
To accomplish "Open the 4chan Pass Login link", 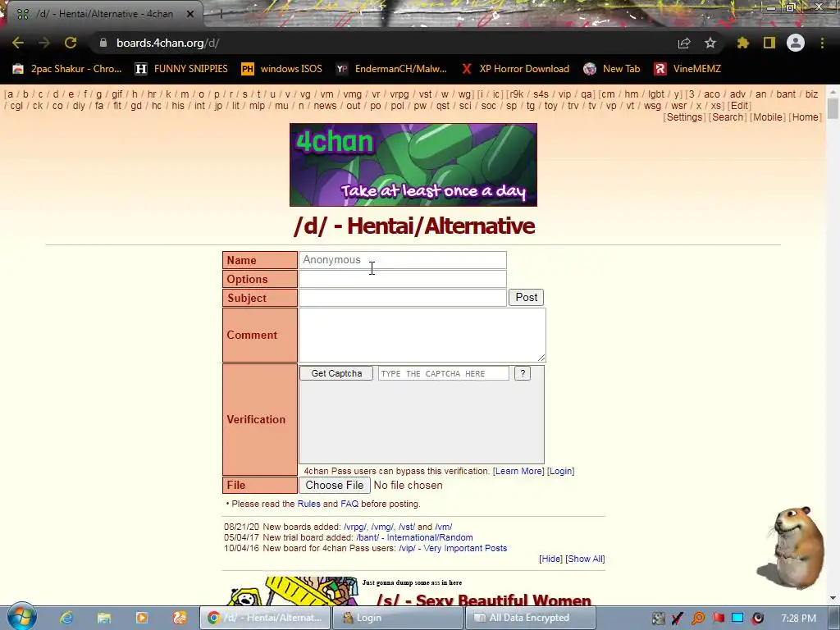I will (561, 471).
